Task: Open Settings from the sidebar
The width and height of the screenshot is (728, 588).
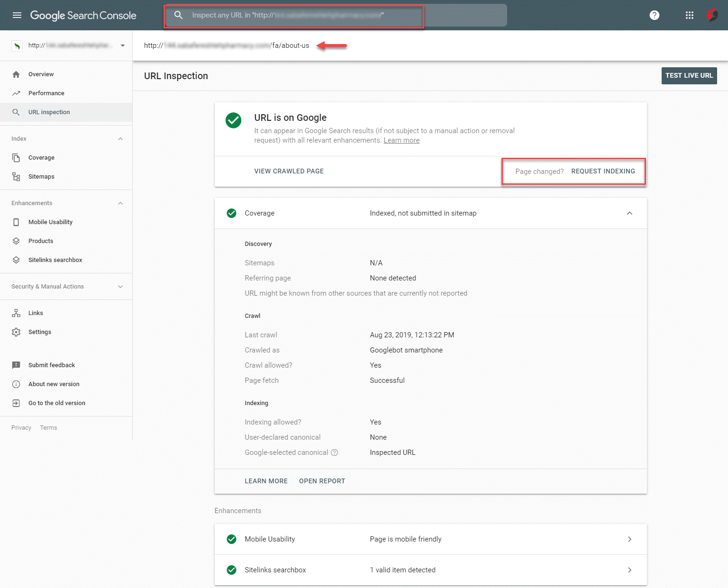Action: click(x=40, y=332)
